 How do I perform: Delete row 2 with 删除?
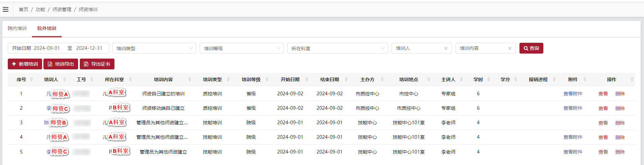[x=620, y=108]
